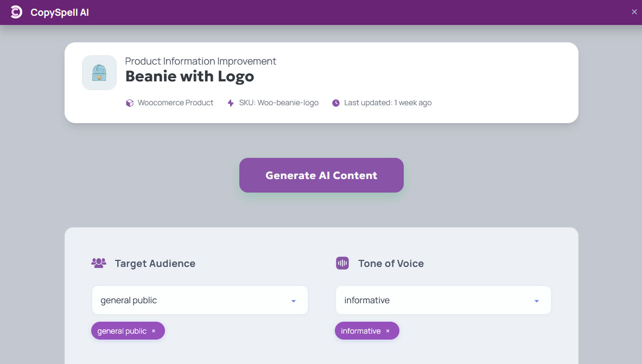Remove the general public tag

click(154, 331)
